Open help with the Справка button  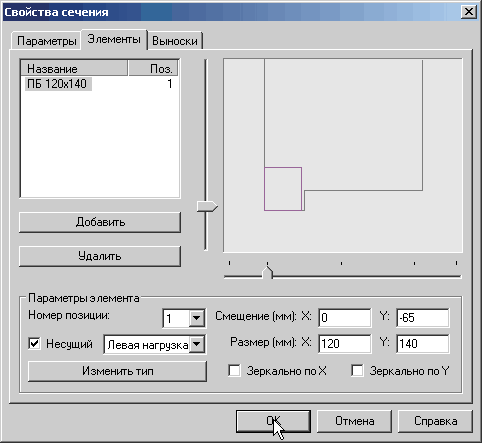[x=435, y=421]
